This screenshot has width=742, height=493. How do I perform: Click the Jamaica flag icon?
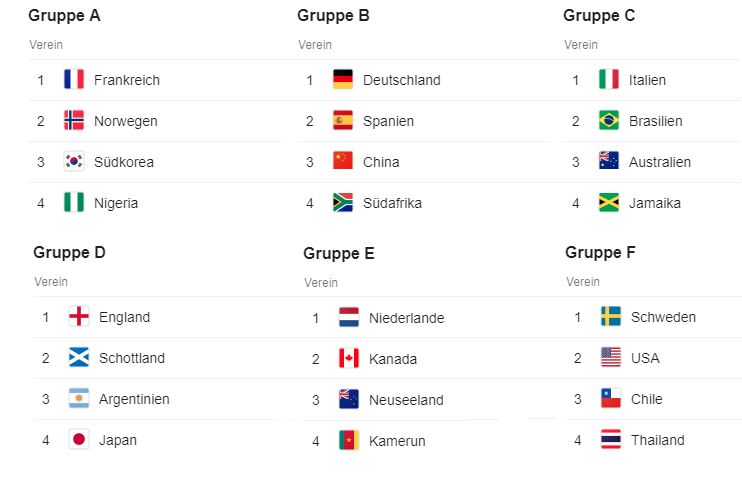pyautogui.click(x=609, y=202)
